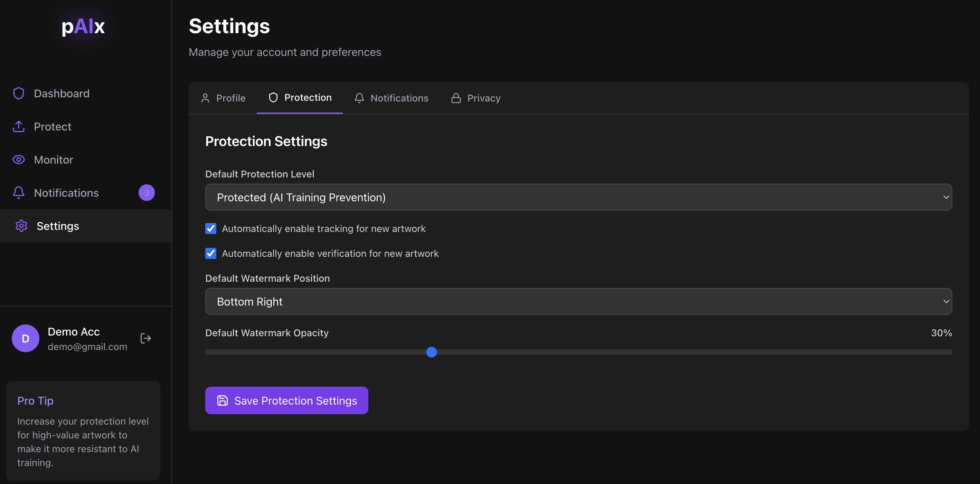Click the Dashboard shield icon in sidebar
The width and height of the screenshot is (980, 484).
(19, 94)
